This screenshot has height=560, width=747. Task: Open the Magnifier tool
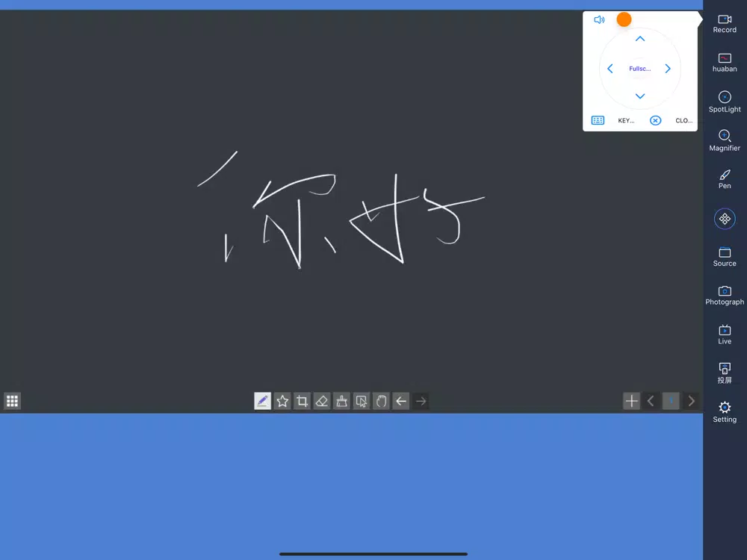724,140
